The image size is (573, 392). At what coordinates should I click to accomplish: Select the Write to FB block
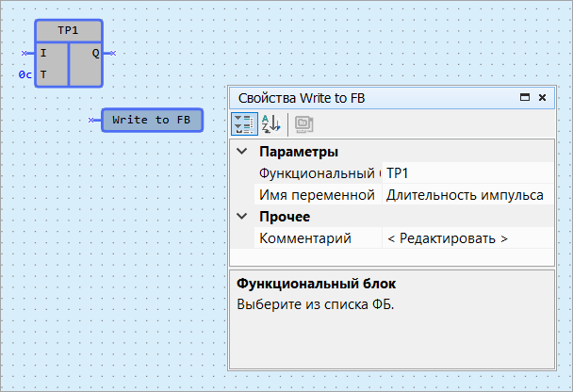click(152, 120)
